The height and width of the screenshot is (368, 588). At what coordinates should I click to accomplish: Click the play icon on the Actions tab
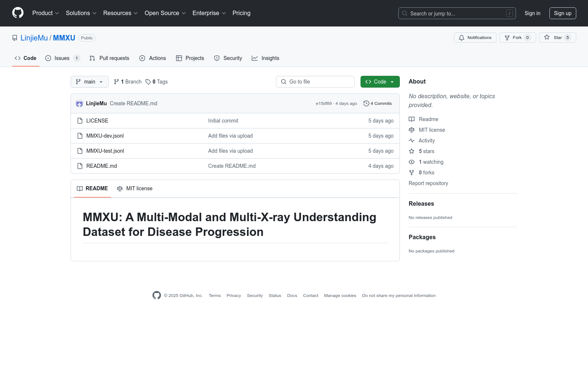click(x=142, y=58)
